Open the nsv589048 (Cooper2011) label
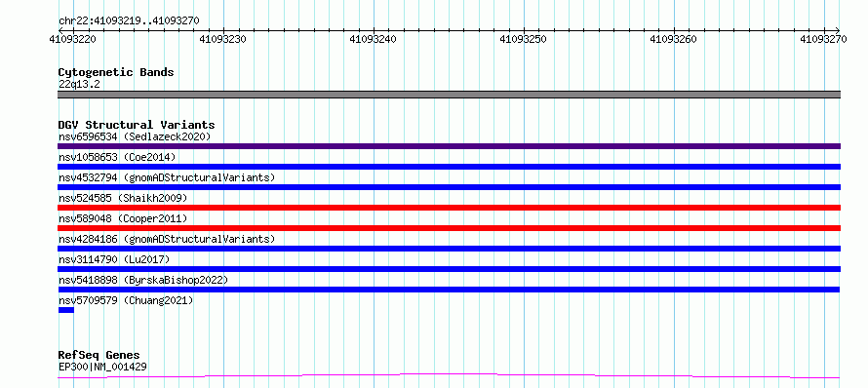This screenshot has height=388, width=868. [123, 218]
